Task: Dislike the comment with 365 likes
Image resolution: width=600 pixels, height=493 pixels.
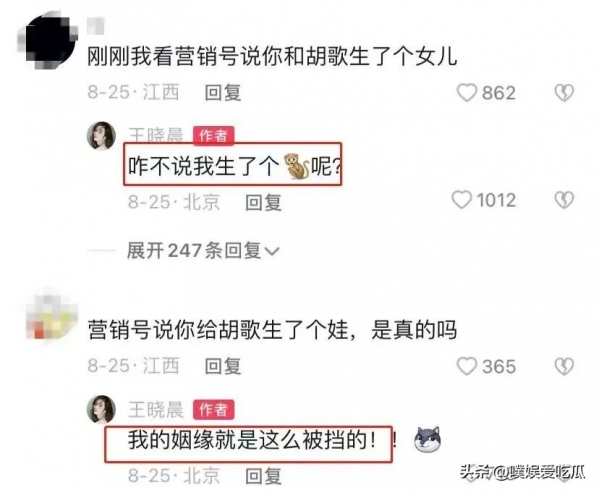Action: pyautogui.click(x=564, y=367)
